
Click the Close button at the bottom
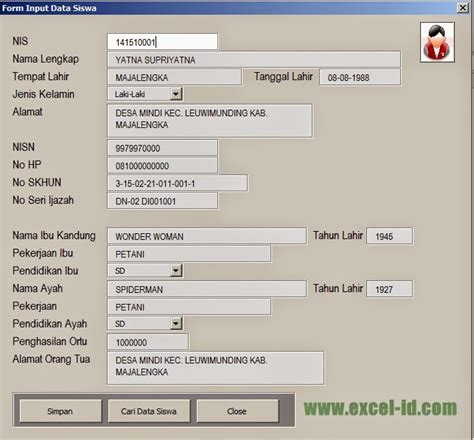pyautogui.click(x=237, y=411)
